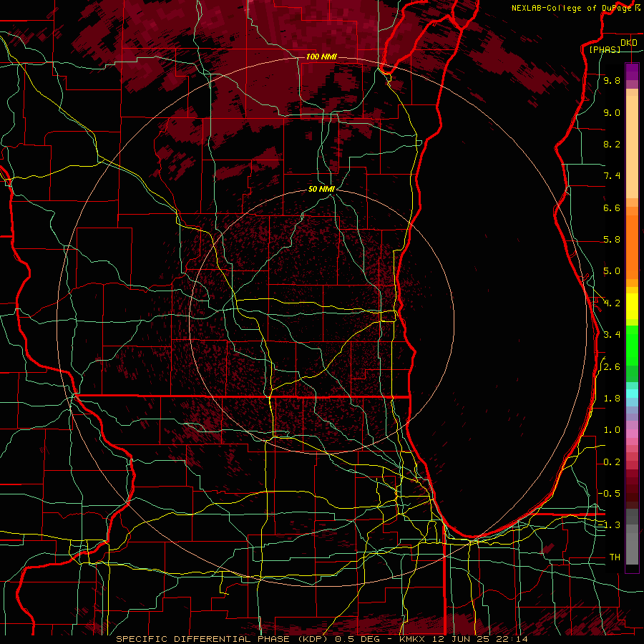
Task: Select the 1.8 scale value
Action: tap(612, 399)
